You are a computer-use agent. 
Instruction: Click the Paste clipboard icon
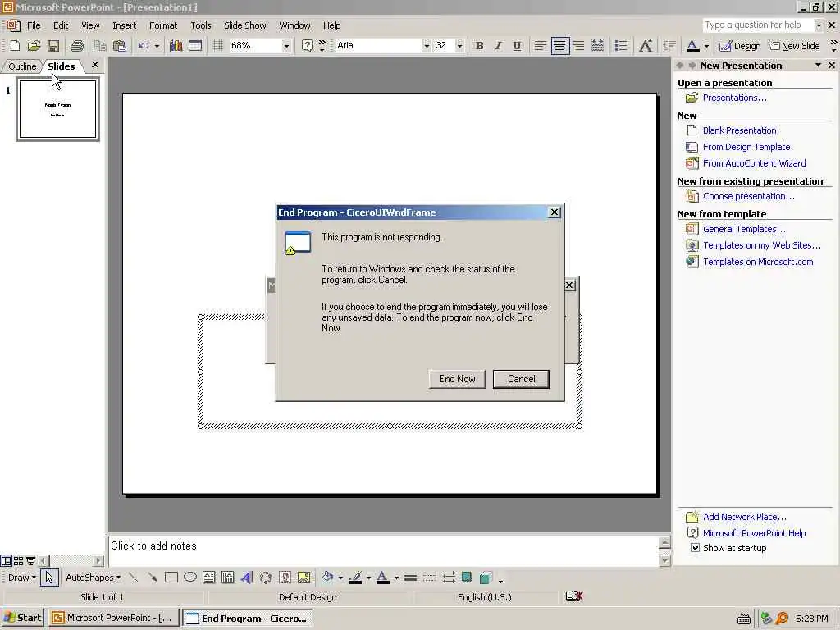[120, 46]
